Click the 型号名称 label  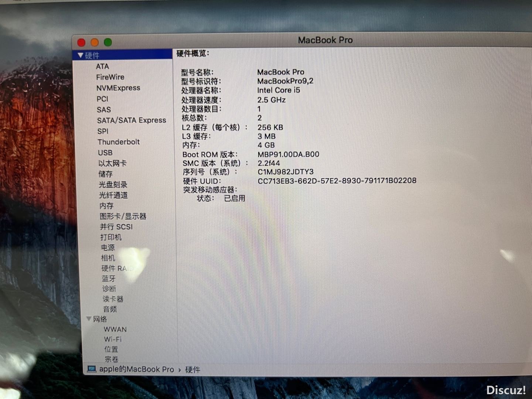click(x=197, y=72)
